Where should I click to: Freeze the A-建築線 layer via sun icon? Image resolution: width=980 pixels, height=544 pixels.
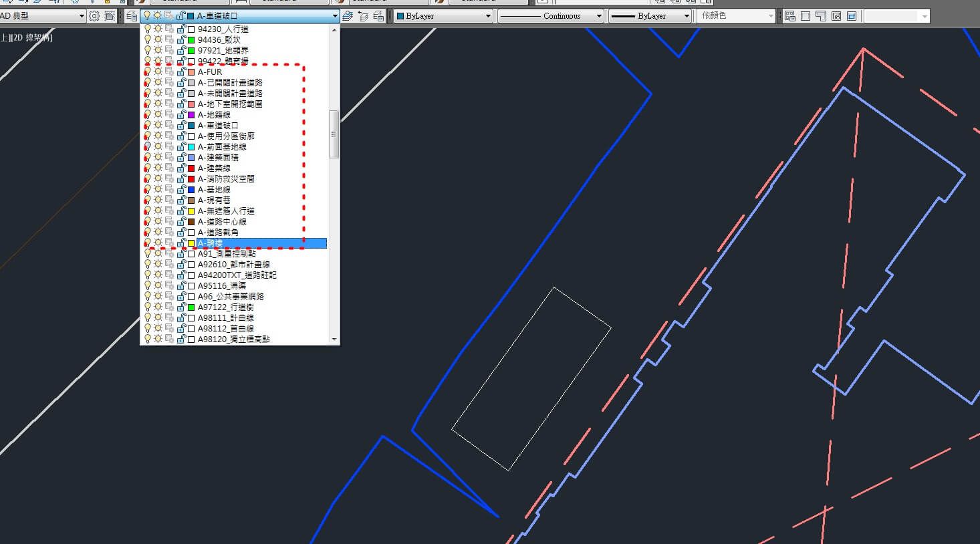pyautogui.click(x=158, y=168)
